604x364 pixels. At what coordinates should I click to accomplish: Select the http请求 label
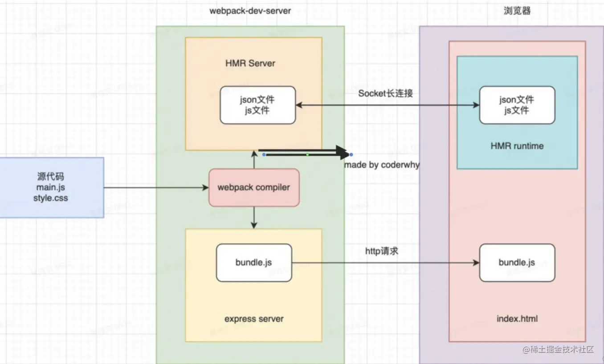(x=382, y=251)
